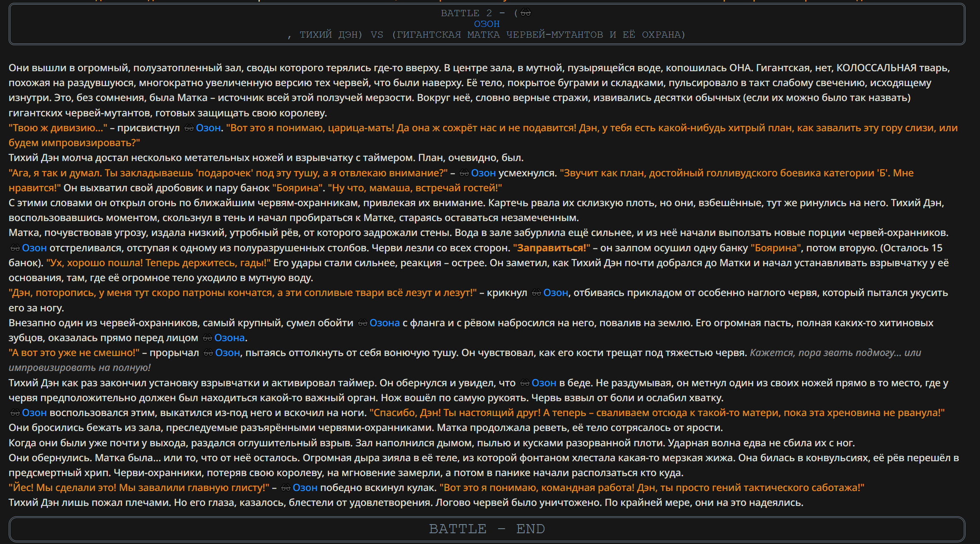Click the bold orange 'Заправиться!' quote
980x544 pixels.
(x=552, y=248)
